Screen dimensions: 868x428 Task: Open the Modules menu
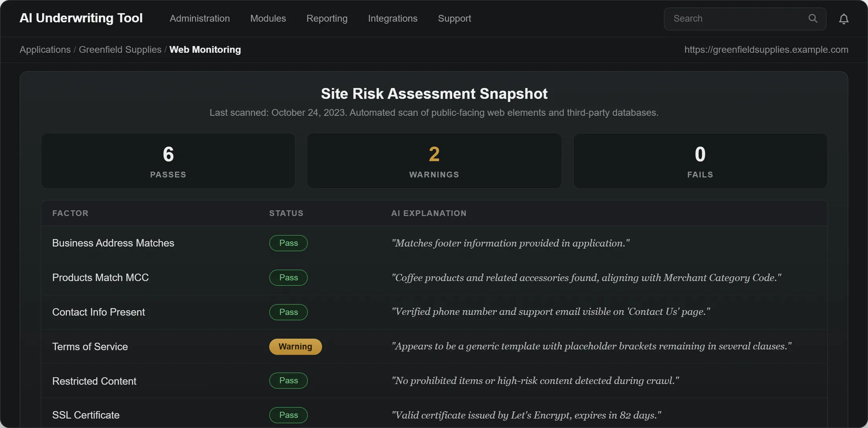pos(268,18)
